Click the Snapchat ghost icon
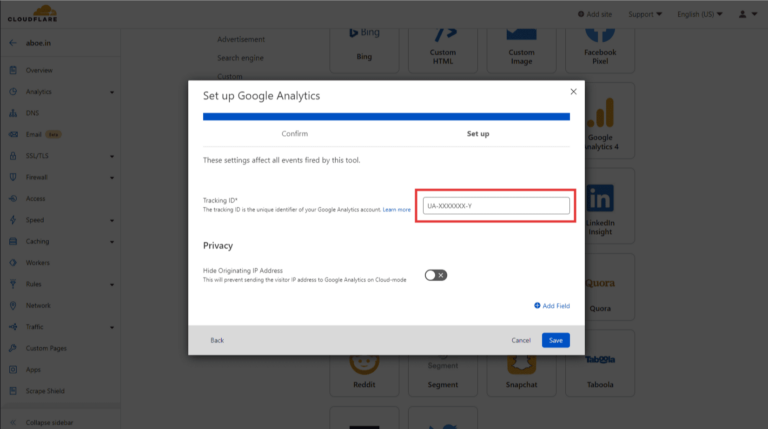The height and width of the screenshot is (429, 768). pos(521,365)
